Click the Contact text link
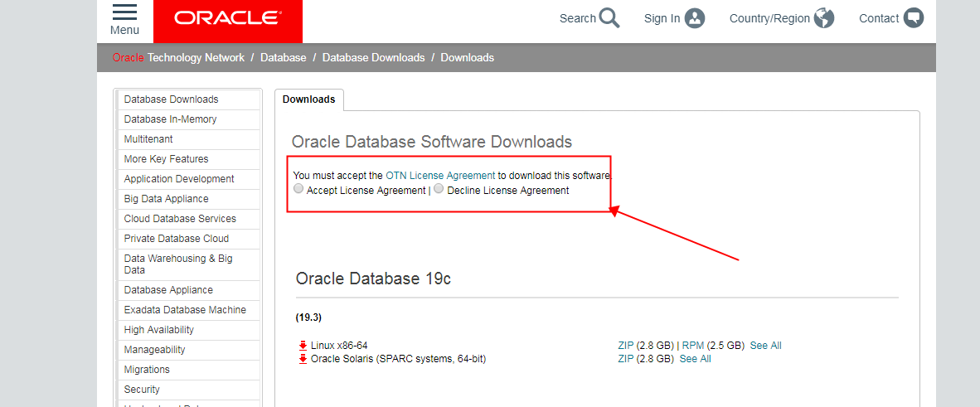The width and height of the screenshot is (980, 407). 879,19
